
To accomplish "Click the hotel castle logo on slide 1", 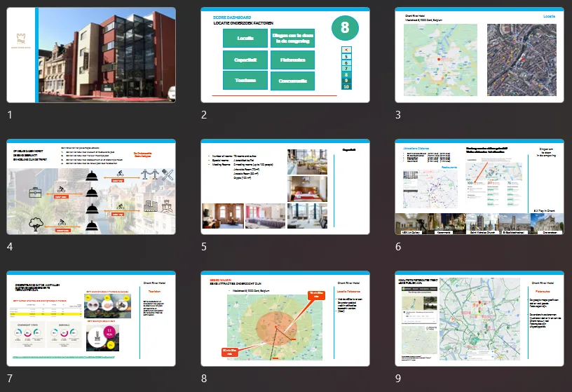I will coord(21,39).
